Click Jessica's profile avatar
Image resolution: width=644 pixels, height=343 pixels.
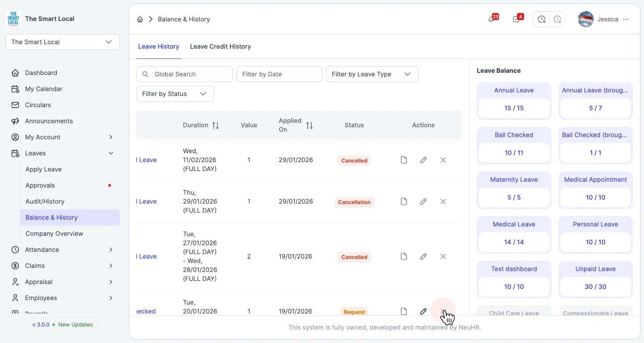coord(586,19)
